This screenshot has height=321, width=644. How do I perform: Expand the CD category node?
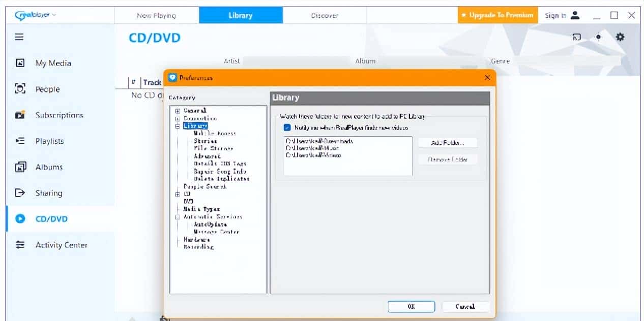pos(178,194)
